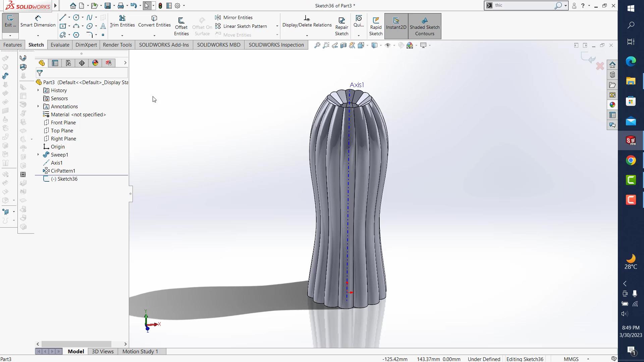Toggle Rapid Sketch mode

tap(376, 26)
